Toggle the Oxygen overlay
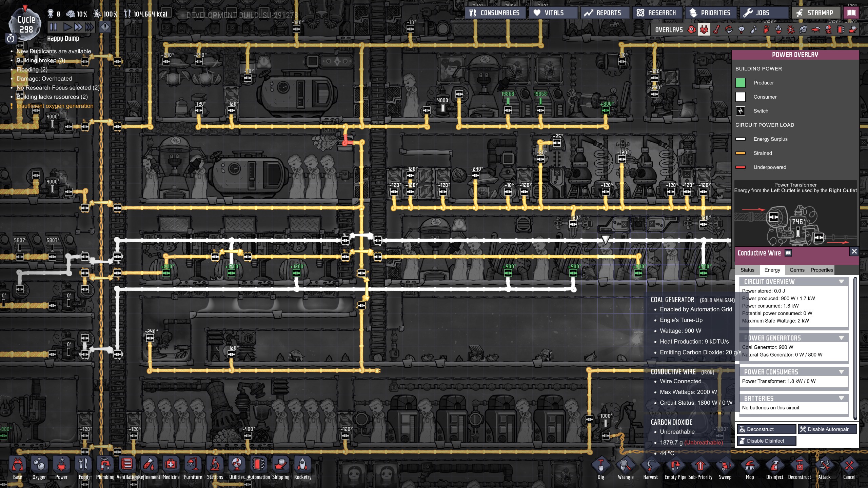868x488 pixels. coord(692,30)
